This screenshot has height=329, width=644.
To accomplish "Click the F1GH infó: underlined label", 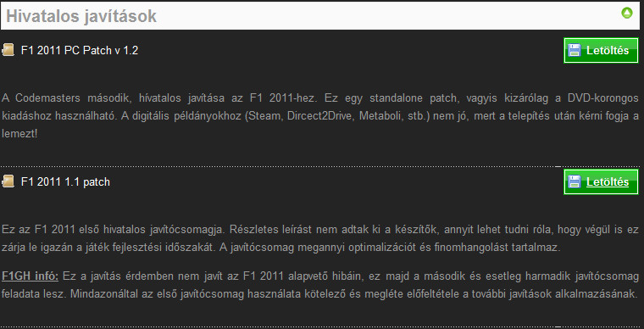I will coord(30,276).
